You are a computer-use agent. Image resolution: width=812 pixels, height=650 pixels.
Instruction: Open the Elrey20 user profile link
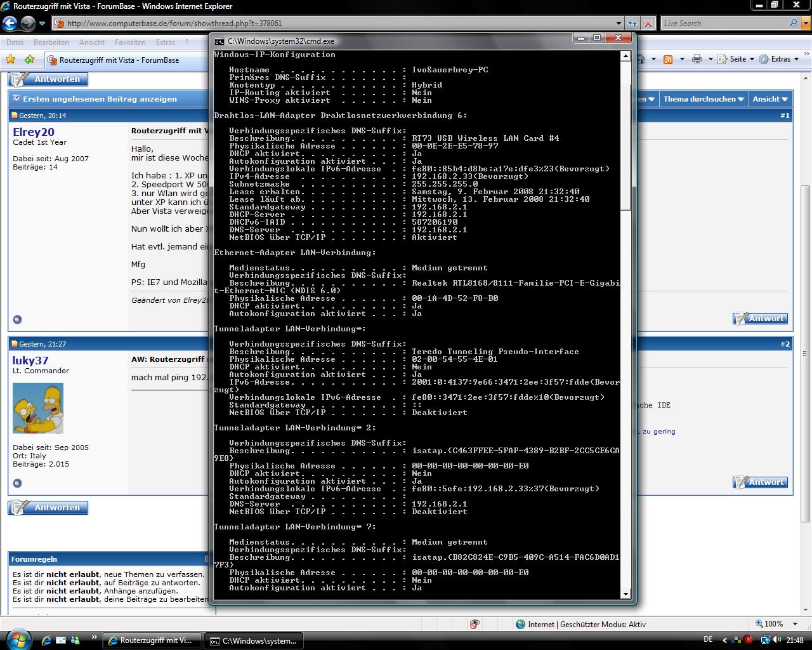click(x=34, y=132)
